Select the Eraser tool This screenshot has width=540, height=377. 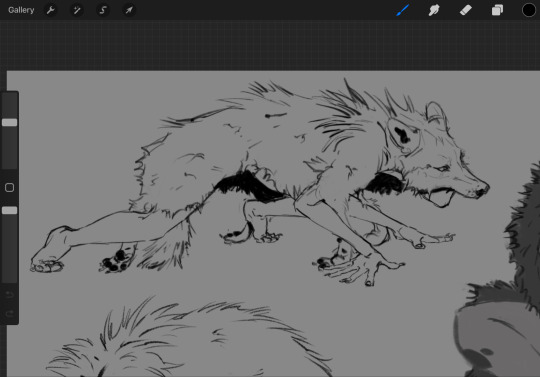[466, 10]
